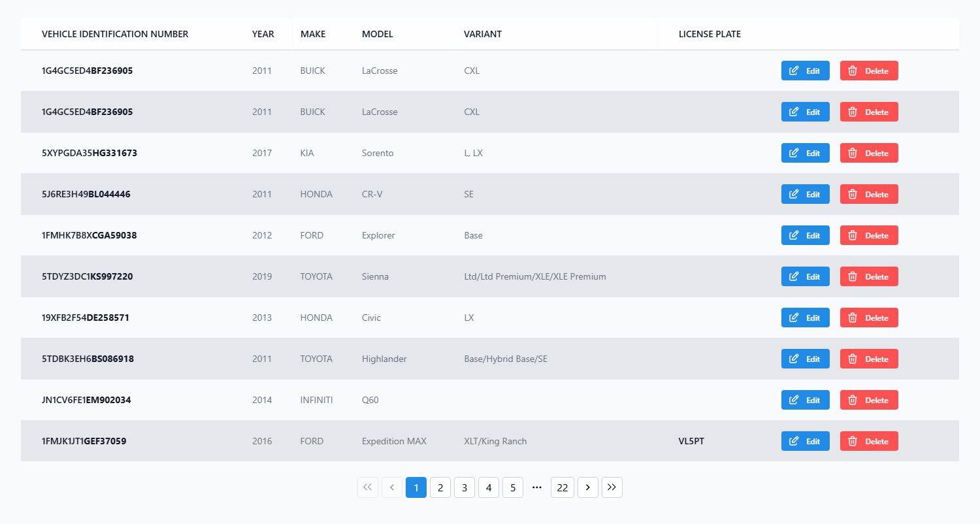Viewport: 980px width, 524px height.
Task: Edit the KIA Sorento row
Action: coord(806,153)
